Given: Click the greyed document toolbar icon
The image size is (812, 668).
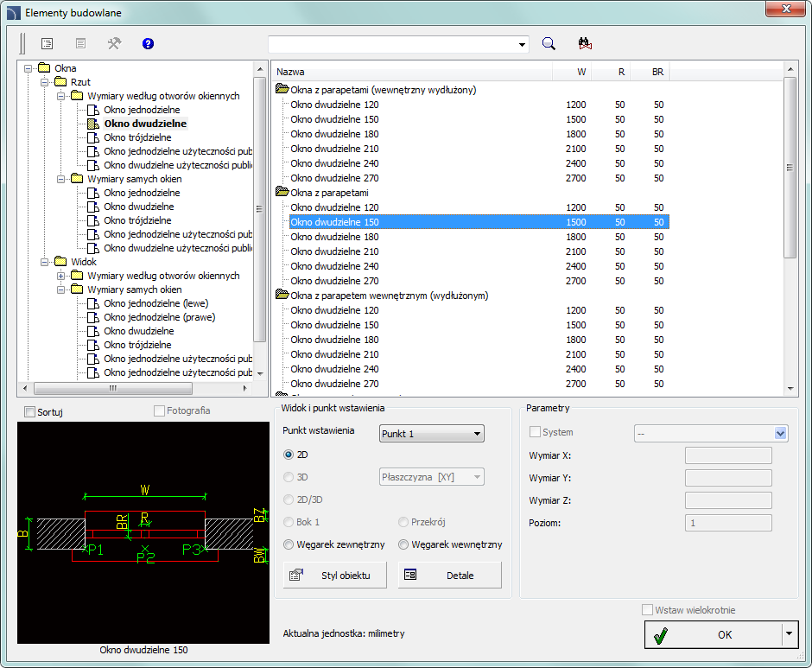Looking at the screenshot, I should point(80,43).
